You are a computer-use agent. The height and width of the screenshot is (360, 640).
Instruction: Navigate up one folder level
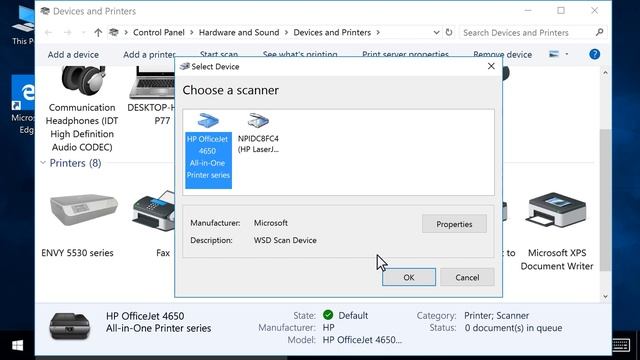[98, 33]
